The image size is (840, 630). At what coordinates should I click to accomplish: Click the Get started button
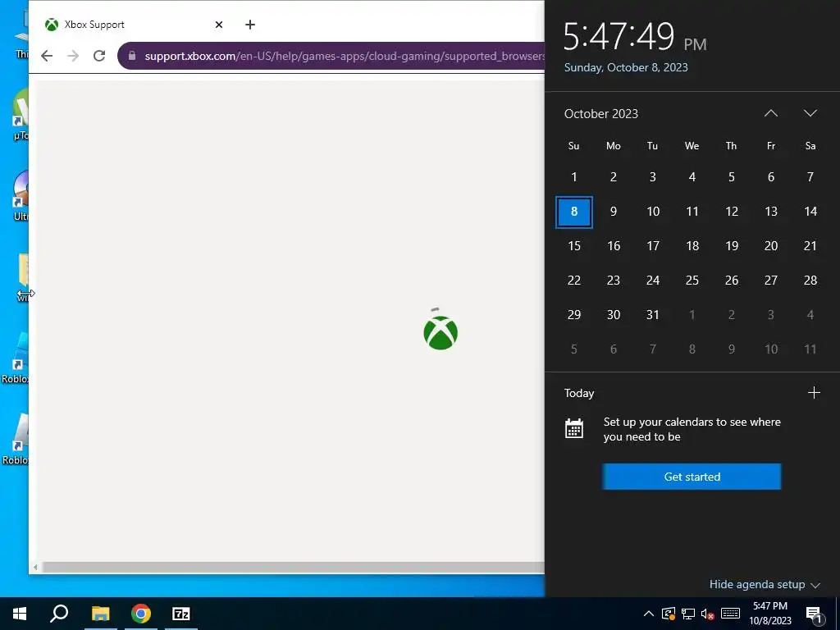pyautogui.click(x=692, y=477)
